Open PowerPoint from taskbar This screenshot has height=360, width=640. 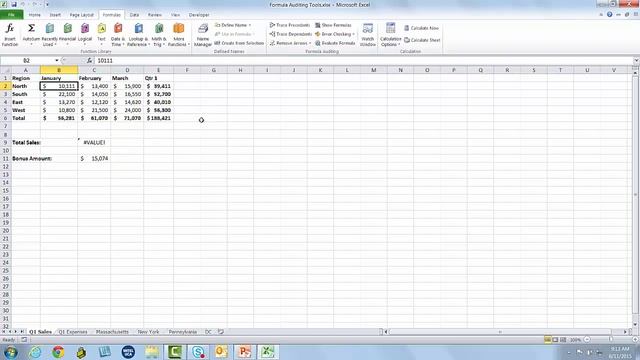[244, 352]
